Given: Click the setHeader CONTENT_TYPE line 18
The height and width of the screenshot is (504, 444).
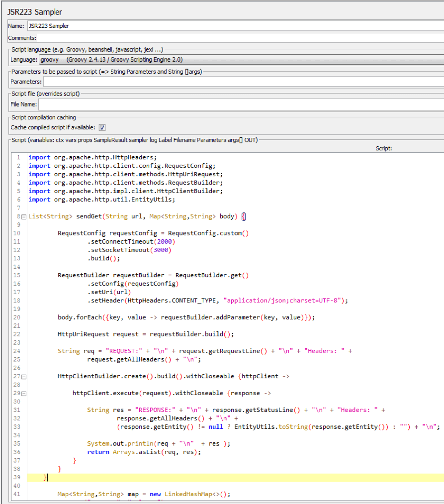Looking at the screenshot, I should 217,300.
